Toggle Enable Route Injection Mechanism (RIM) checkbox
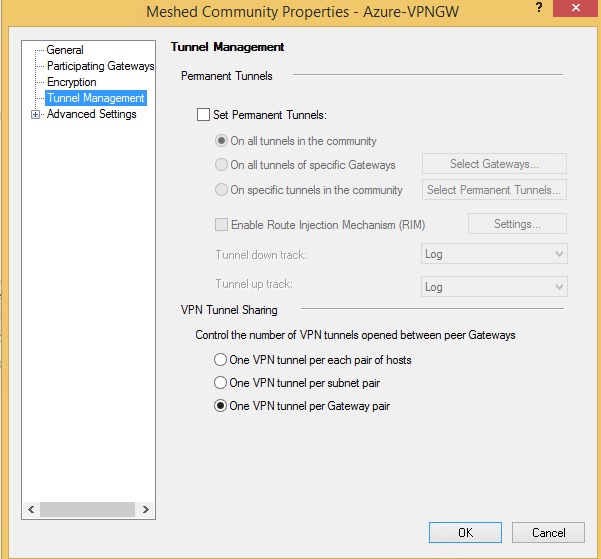 [x=221, y=224]
